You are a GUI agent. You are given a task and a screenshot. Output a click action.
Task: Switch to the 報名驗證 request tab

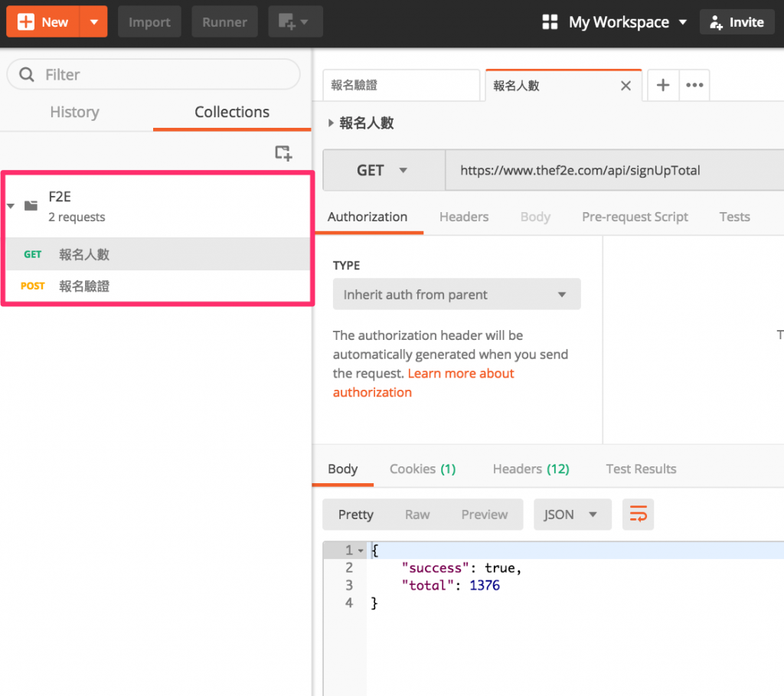coord(401,86)
